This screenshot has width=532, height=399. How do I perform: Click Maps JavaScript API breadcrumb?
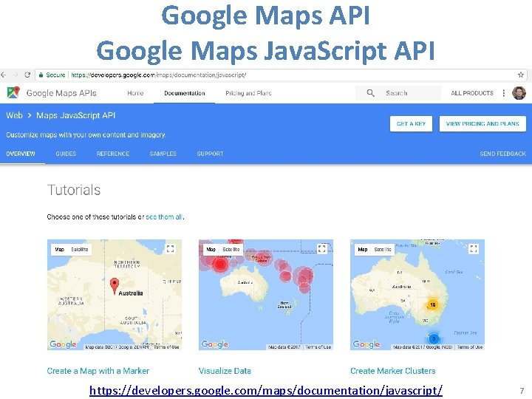pyautogui.click(x=76, y=115)
